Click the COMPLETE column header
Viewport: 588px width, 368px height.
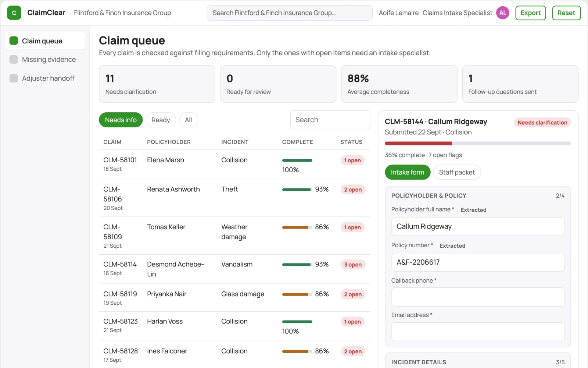[298, 142]
